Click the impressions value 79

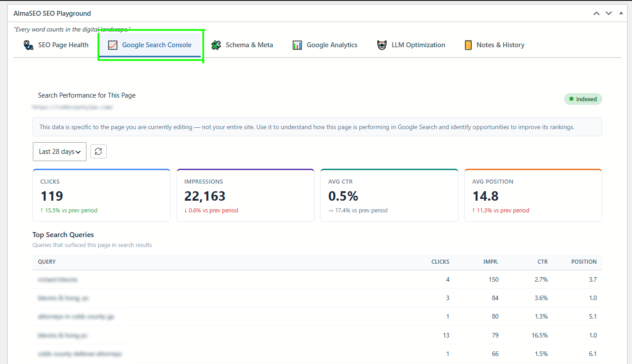coord(495,335)
